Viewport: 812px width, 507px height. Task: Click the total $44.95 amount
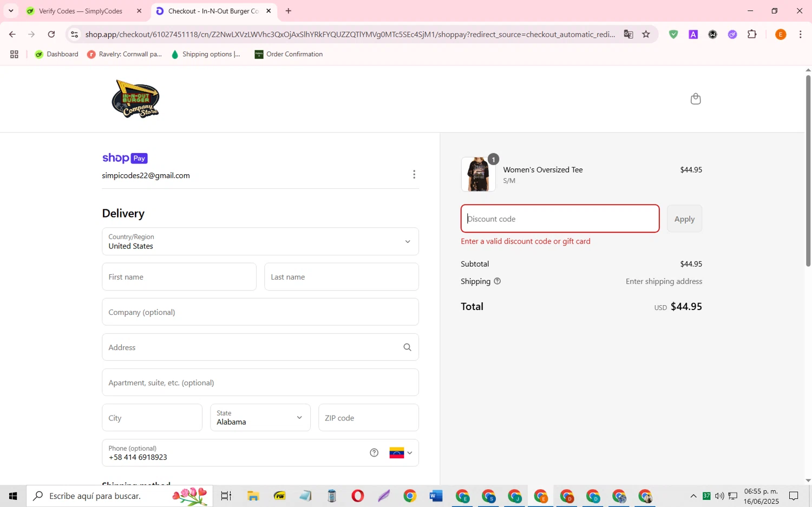pyautogui.click(x=686, y=306)
